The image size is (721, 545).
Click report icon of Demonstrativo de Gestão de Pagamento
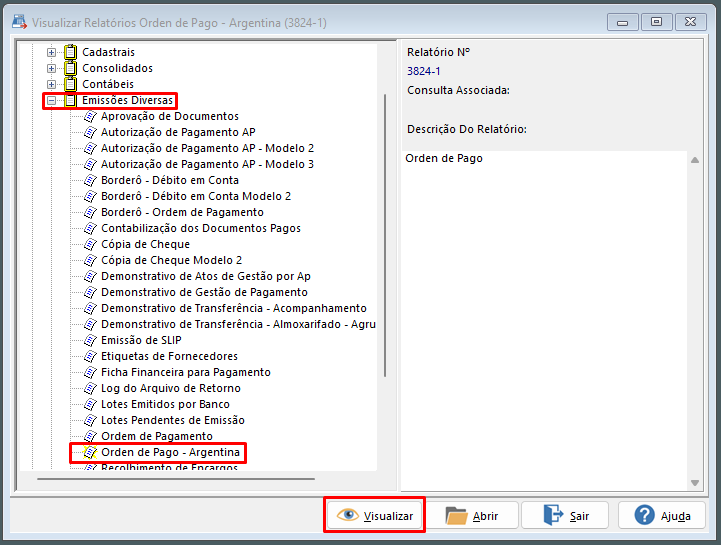point(91,293)
